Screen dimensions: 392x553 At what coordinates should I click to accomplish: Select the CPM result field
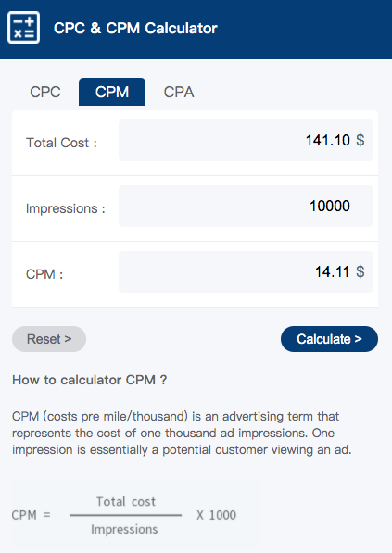tap(246, 272)
